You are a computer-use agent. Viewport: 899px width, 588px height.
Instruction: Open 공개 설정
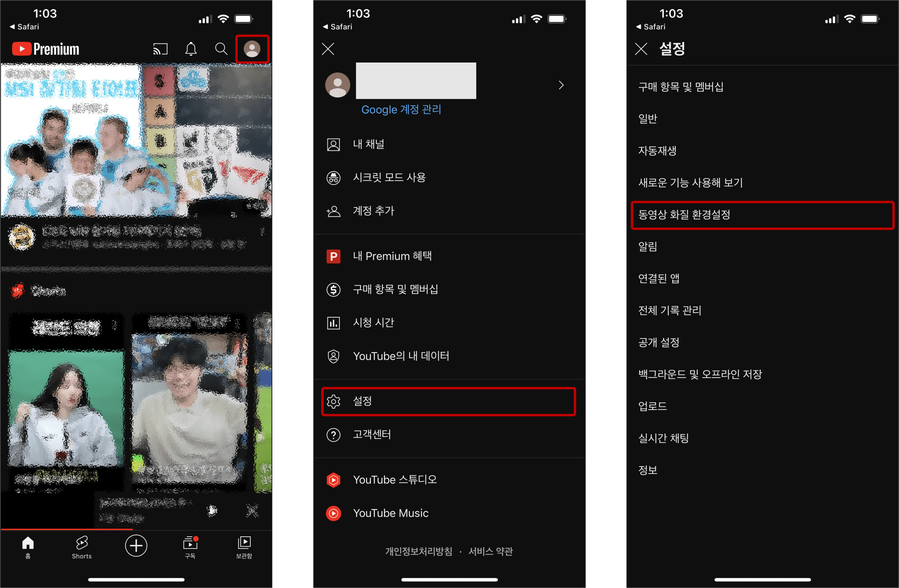pos(762,342)
